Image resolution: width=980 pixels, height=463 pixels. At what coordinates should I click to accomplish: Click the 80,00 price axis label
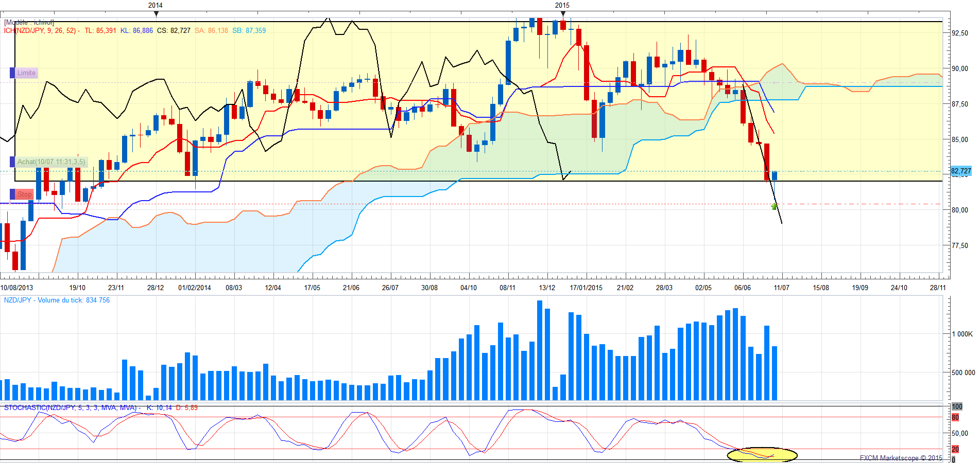pyautogui.click(x=960, y=210)
